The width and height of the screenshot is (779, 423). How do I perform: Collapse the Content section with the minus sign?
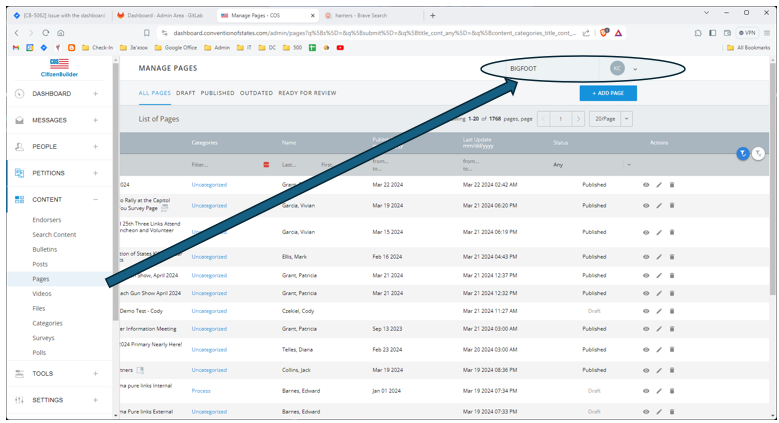96,200
